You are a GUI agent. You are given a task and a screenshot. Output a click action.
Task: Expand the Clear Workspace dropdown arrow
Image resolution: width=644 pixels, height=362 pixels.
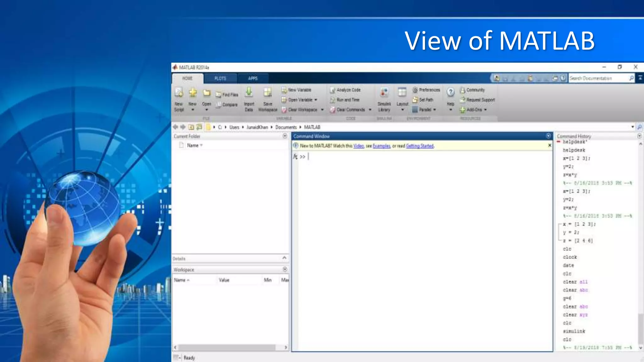click(x=322, y=110)
